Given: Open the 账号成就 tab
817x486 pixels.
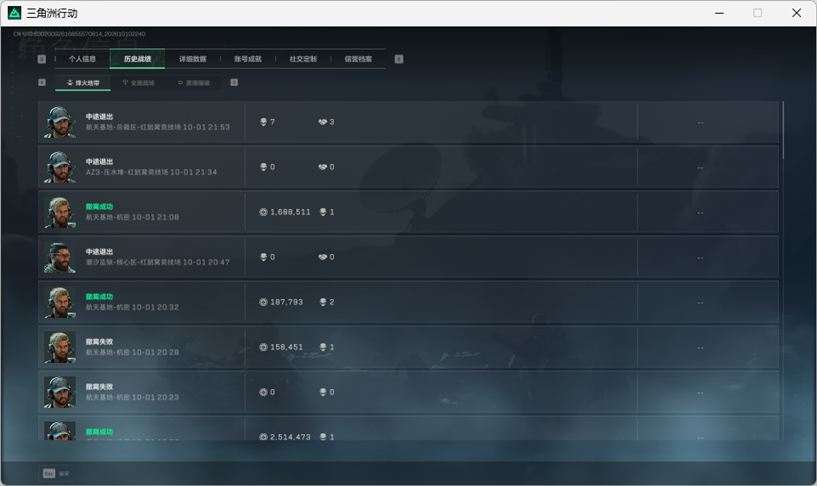Looking at the screenshot, I should [248, 59].
